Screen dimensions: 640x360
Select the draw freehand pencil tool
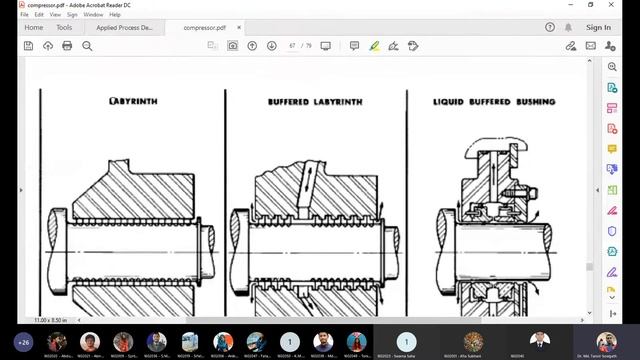(393, 46)
